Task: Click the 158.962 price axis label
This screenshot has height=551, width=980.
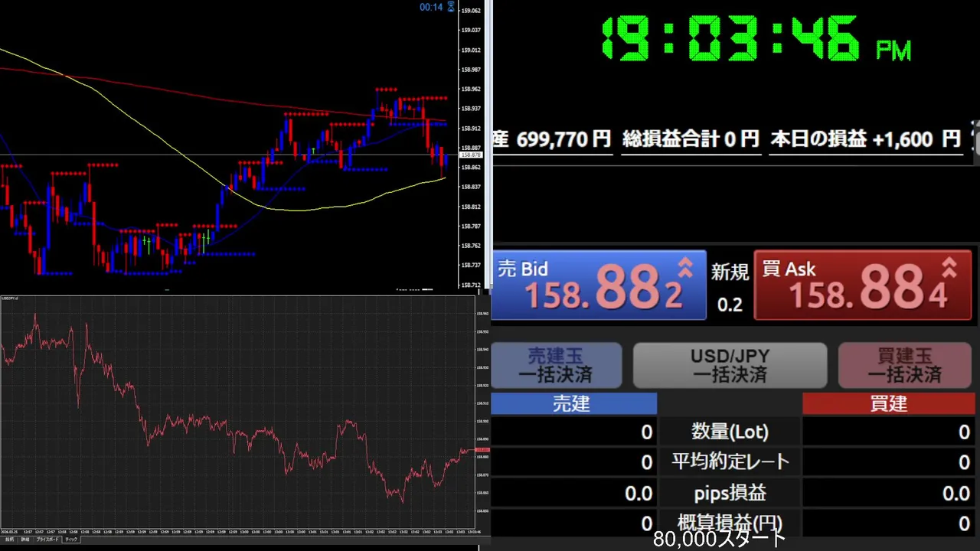Action: click(x=471, y=89)
